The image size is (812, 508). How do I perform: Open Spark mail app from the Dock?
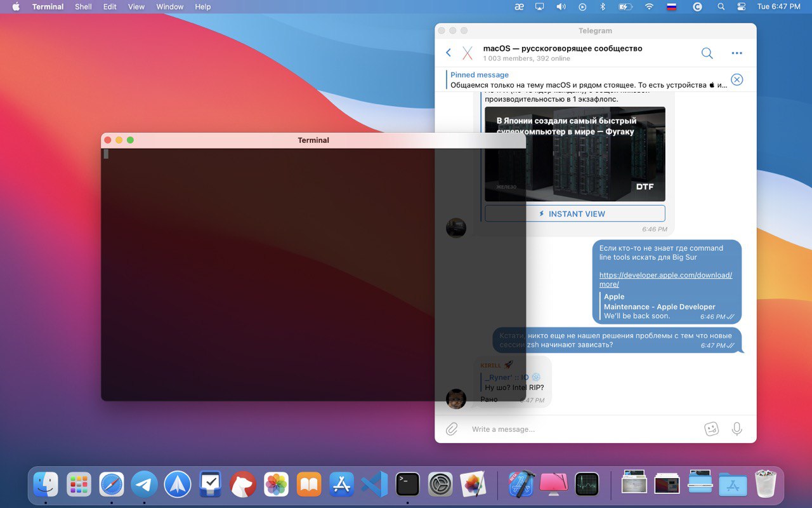point(178,484)
